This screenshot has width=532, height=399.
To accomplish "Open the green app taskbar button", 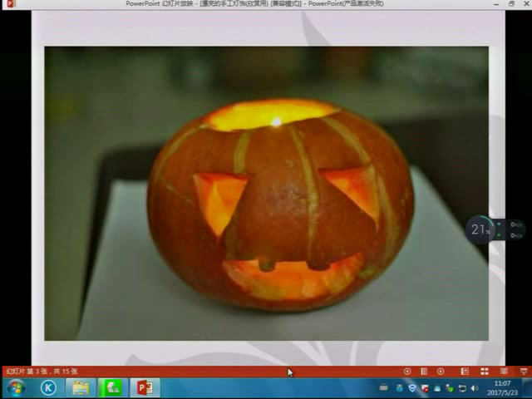I will coord(113,388).
